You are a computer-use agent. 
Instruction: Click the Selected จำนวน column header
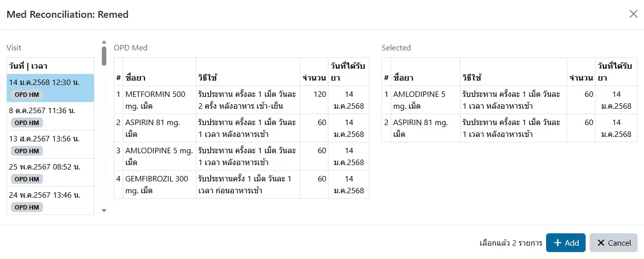(x=581, y=78)
